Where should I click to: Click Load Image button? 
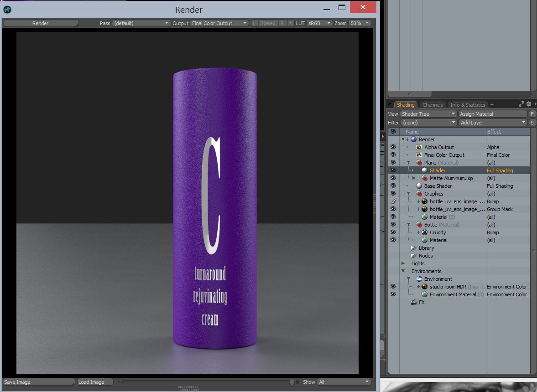(95, 382)
